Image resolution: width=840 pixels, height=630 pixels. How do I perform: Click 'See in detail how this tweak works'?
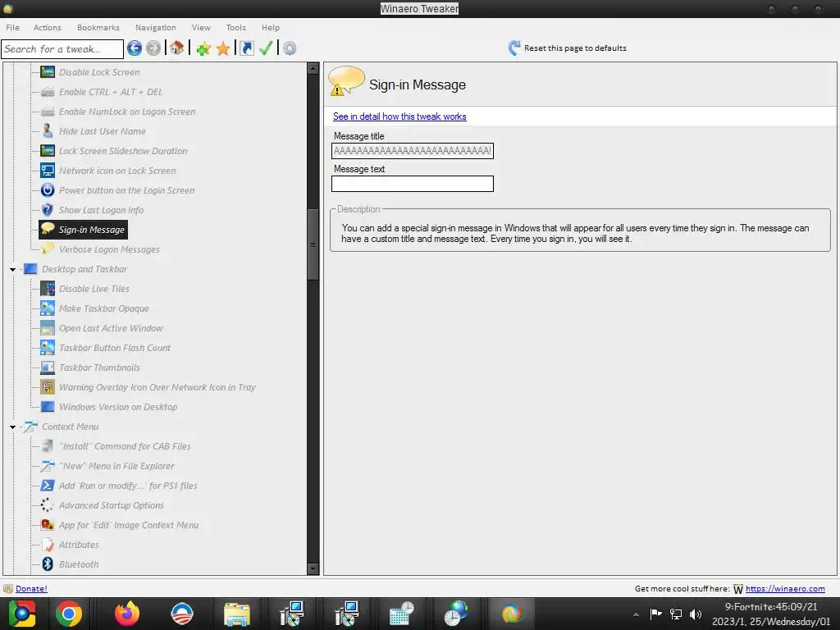399,116
